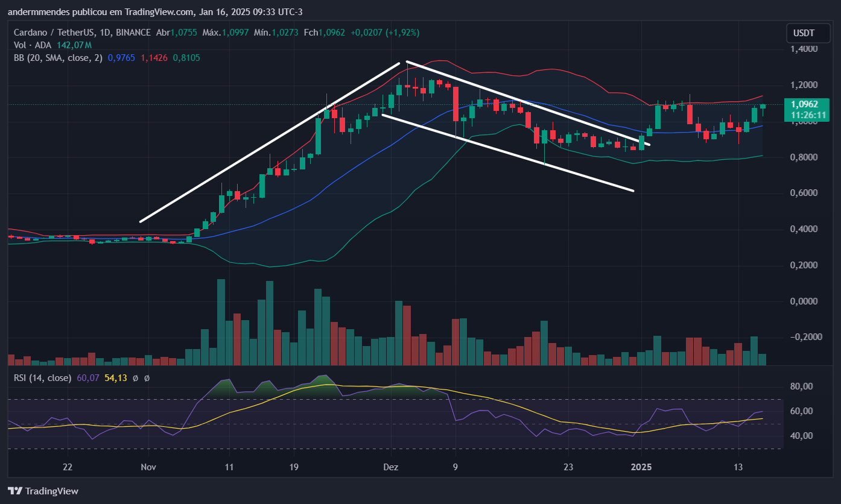Click the 0,8000 price axis label
The image size is (841, 504).
[x=804, y=157]
